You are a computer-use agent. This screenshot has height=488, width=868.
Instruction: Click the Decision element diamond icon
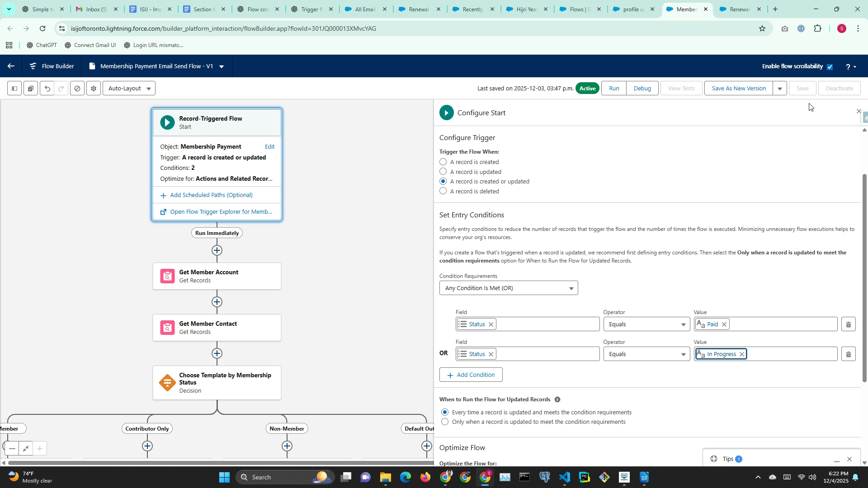tap(167, 383)
